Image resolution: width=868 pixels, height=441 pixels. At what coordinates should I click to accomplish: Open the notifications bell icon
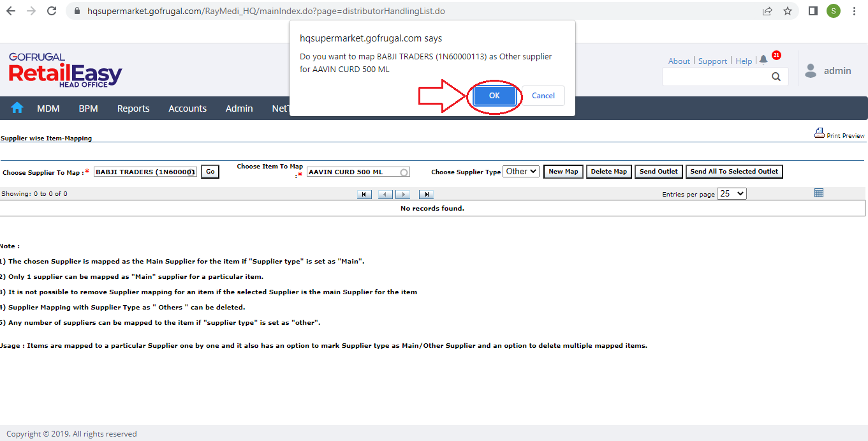[763, 60]
